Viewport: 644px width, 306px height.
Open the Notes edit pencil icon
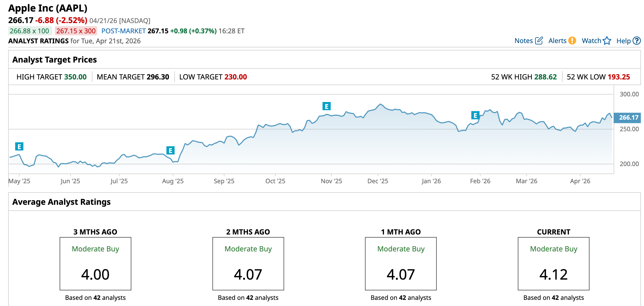[539, 41]
